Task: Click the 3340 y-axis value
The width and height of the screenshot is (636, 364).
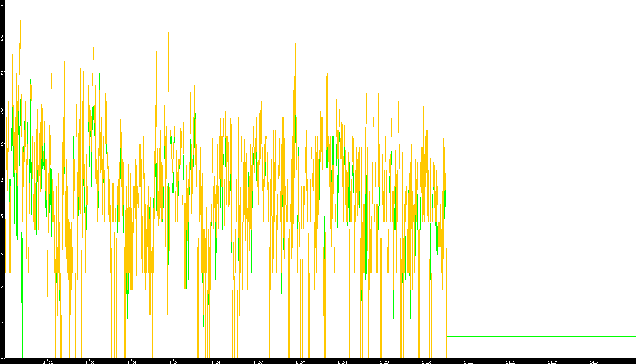Action: pyautogui.click(x=2, y=74)
